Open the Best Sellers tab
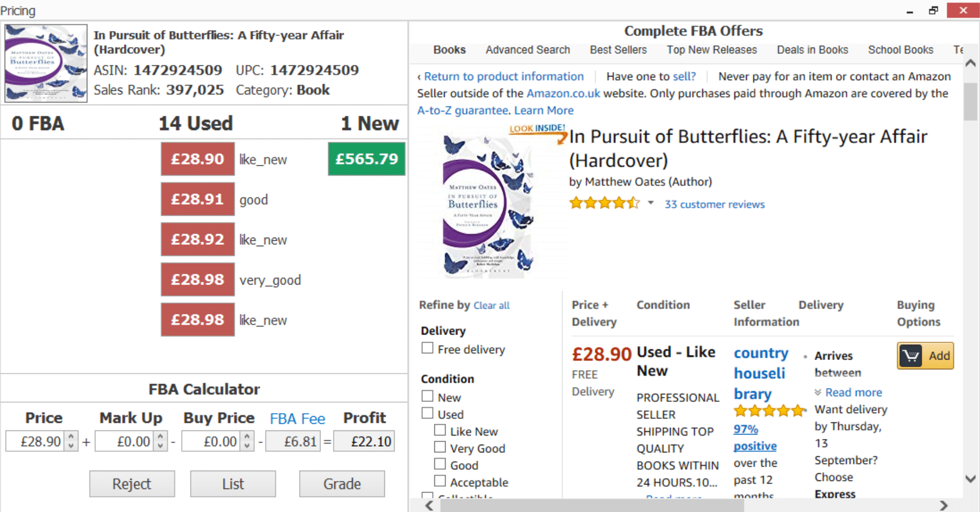This screenshot has width=980, height=512. (618, 50)
